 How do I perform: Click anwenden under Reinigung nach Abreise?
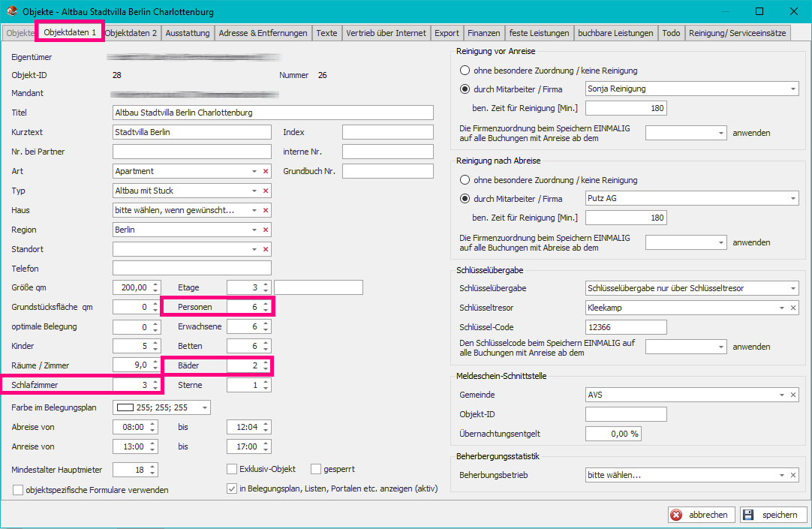pyautogui.click(x=751, y=242)
